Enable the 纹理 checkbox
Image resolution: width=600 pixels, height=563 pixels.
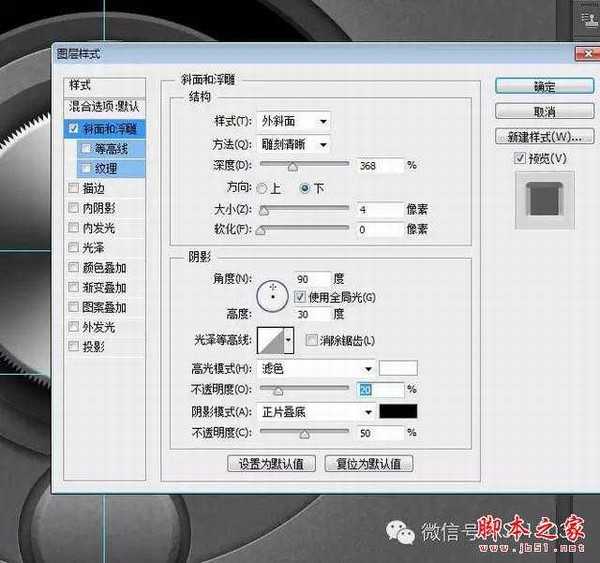pyautogui.click(x=86, y=168)
